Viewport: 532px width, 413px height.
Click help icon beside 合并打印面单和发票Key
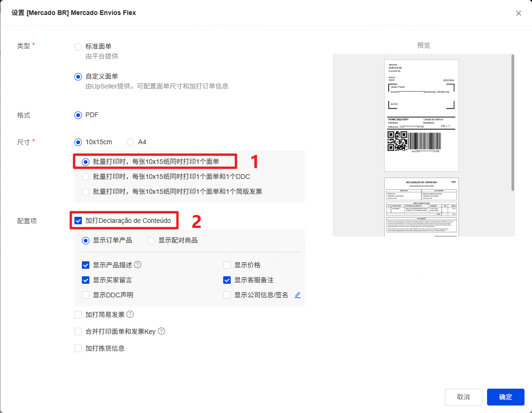[161, 331]
